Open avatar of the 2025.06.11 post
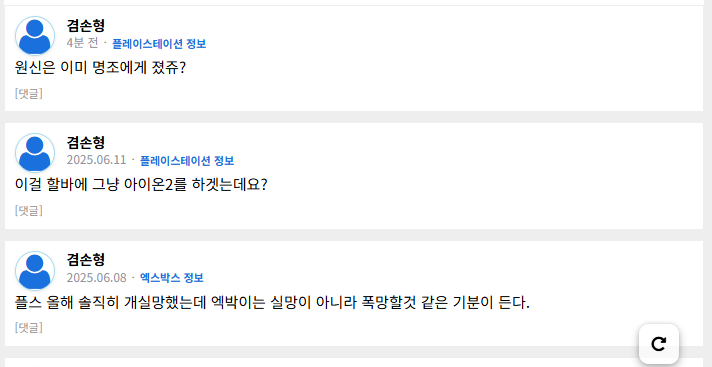Image resolution: width=712 pixels, height=367 pixels. tap(35, 153)
